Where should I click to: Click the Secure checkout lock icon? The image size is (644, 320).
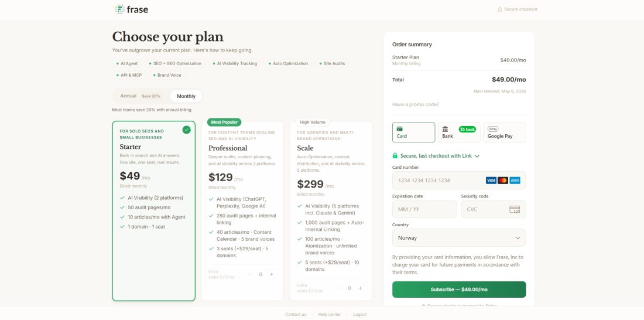(500, 9)
